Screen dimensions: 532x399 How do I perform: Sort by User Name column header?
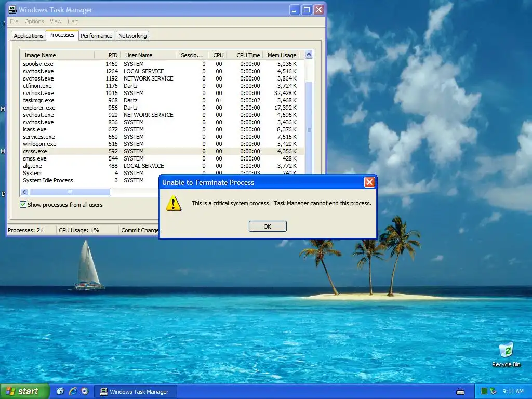(148, 55)
